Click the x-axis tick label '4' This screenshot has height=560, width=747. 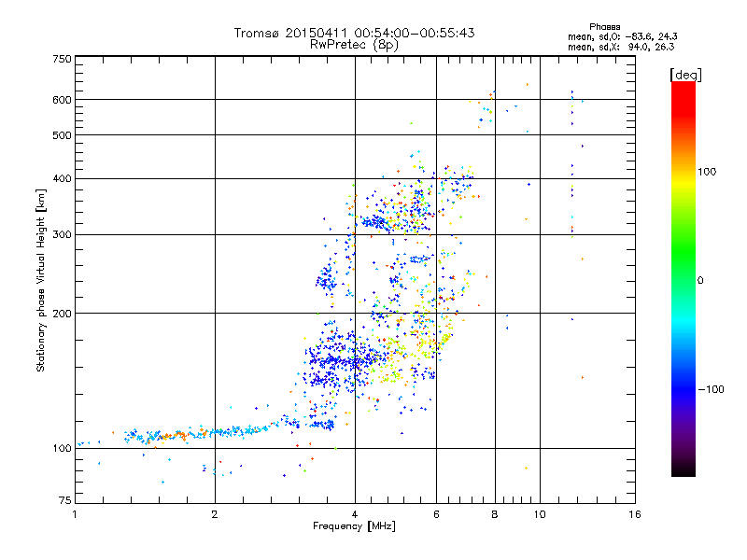[355, 514]
